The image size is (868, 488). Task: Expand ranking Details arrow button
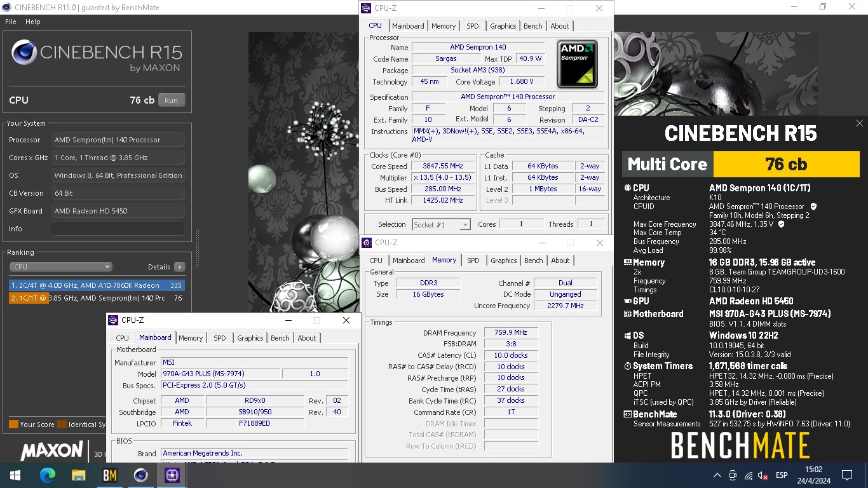click(180, 267)
